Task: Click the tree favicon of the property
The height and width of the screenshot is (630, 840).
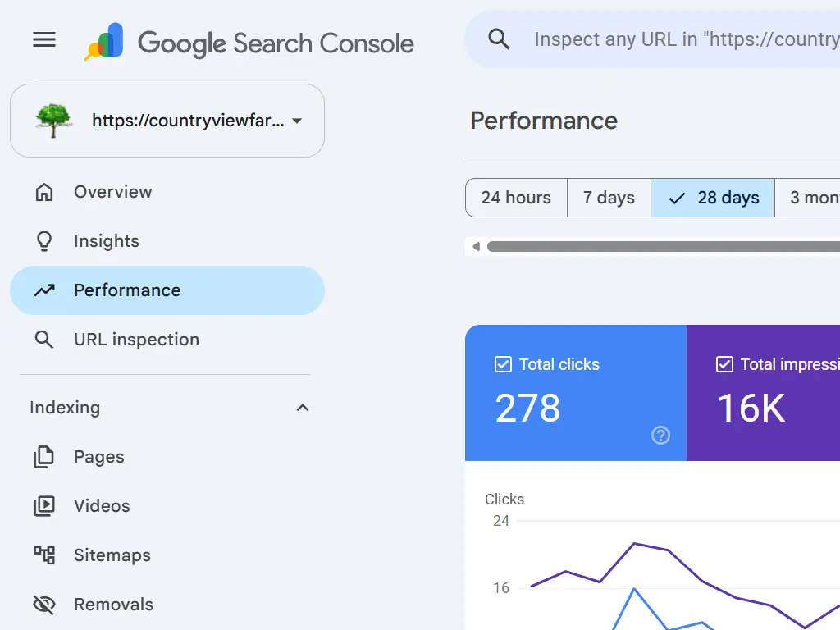Action: pyautogui.click(x=53, y=121)
